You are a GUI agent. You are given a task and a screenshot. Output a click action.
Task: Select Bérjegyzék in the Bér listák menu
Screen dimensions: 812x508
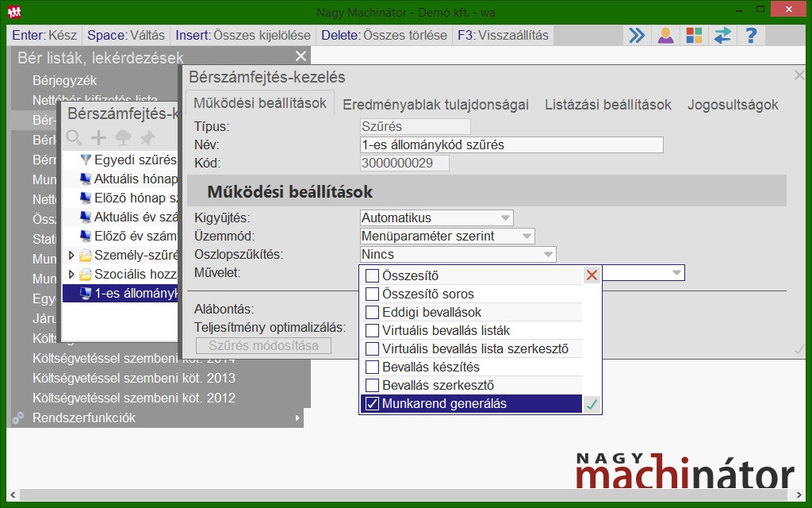click(x=65, y=80)
